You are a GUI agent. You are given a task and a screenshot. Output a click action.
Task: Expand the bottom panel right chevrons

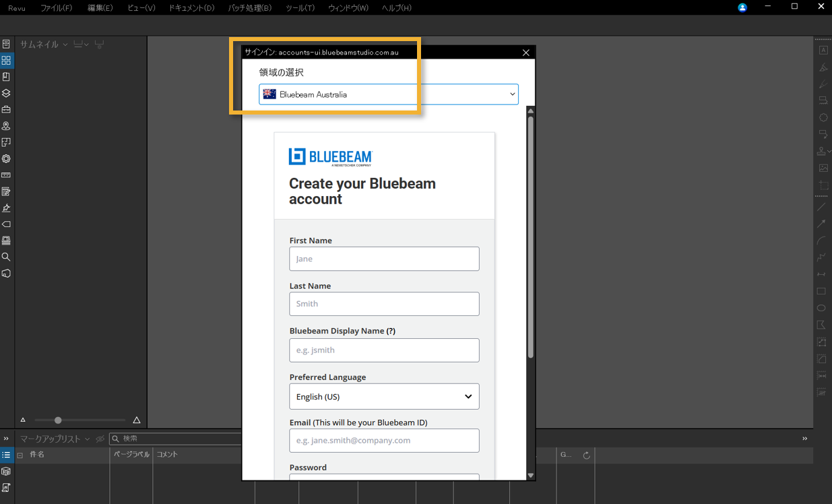pos(805,439)
